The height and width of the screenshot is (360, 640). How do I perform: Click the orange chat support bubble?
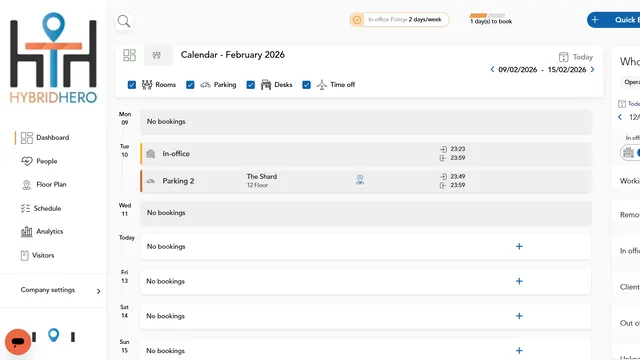[x=18, y=342]
